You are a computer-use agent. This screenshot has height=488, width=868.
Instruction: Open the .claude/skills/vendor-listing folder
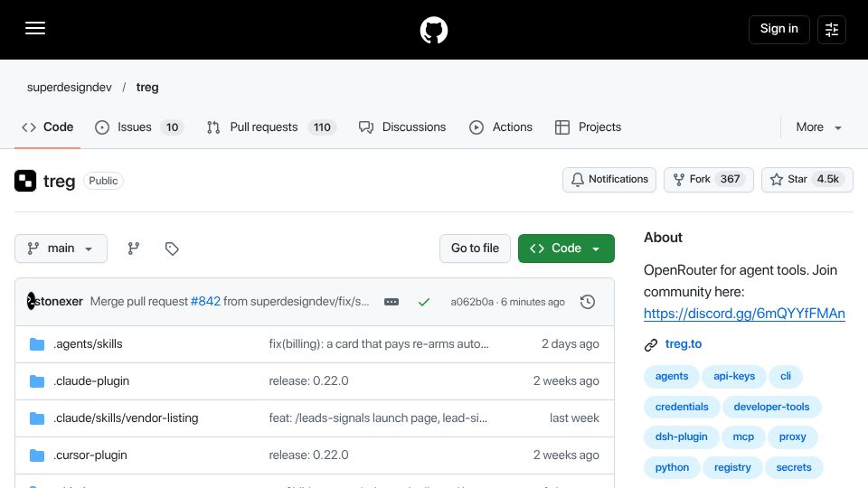[126, 418]
